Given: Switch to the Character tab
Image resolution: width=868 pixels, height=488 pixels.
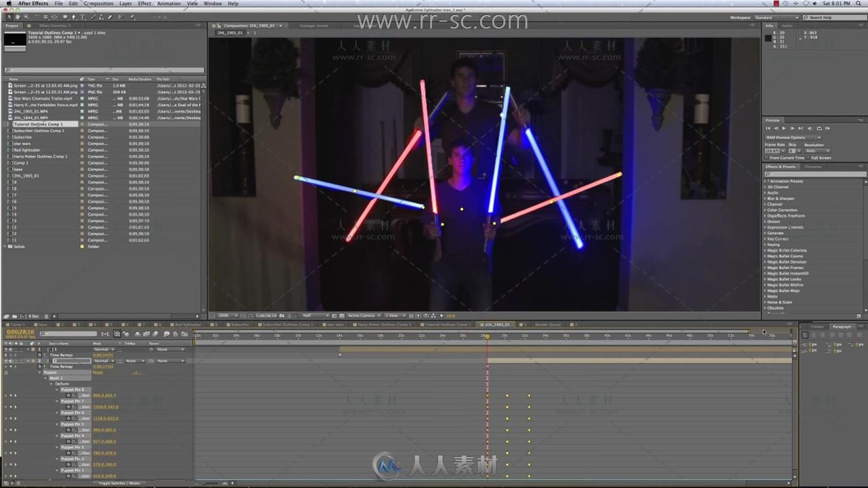Looking at the screenshot, I should [813, 167].
